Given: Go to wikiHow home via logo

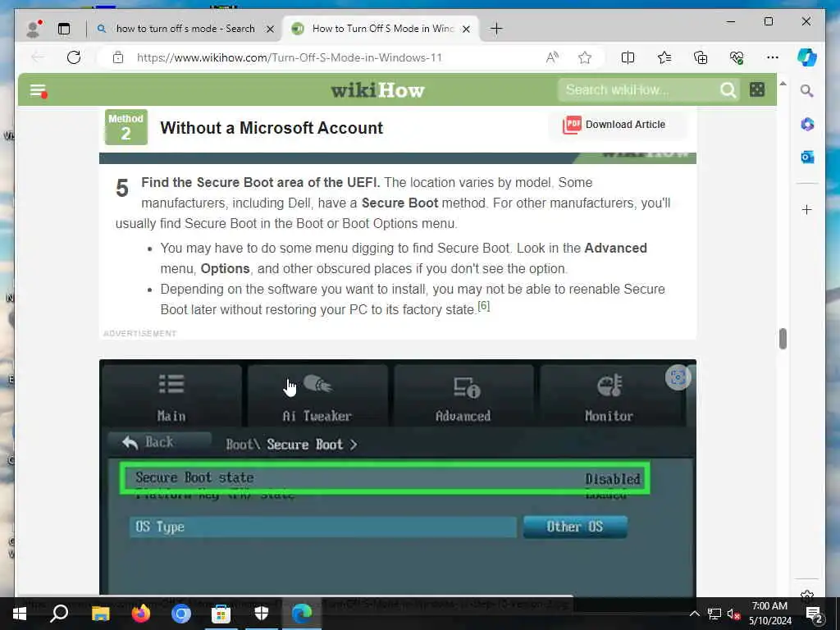Looking at the screenshot, I should click(x=377, y=90).
